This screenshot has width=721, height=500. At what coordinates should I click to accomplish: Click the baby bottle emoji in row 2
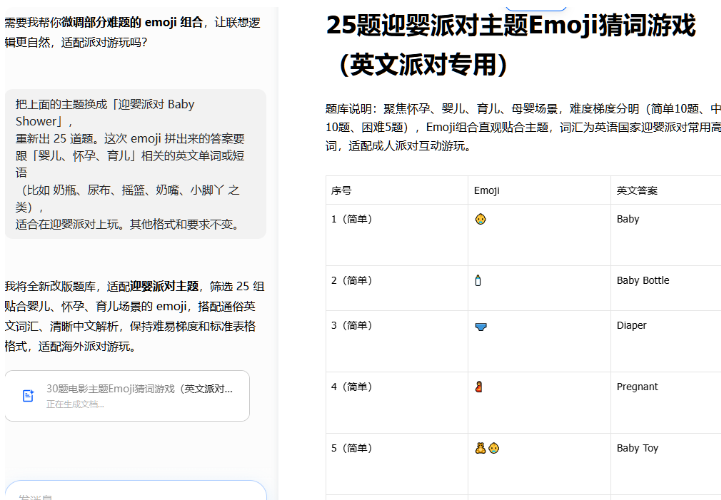point(478,281)
